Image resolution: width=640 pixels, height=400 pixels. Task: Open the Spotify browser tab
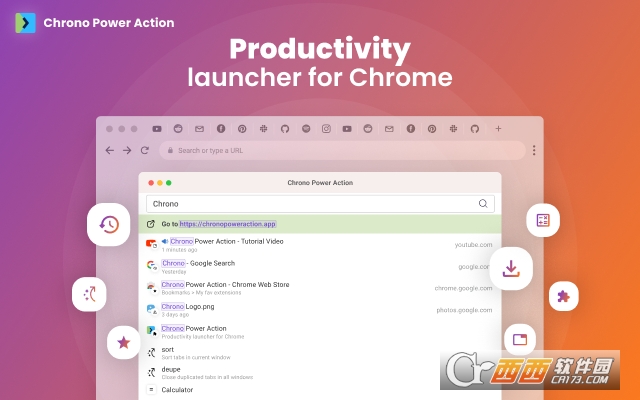click(x=306, y=129)
